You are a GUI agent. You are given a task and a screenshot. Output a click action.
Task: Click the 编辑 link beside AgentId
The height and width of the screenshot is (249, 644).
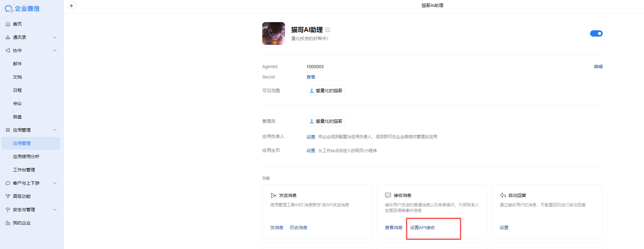(x=598, y=67)
